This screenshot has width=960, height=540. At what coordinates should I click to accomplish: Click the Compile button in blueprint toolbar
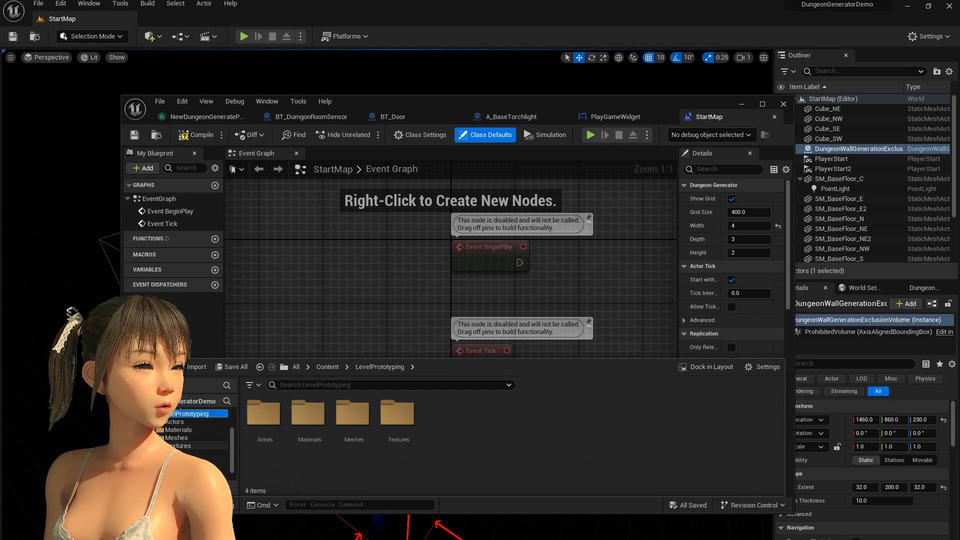pos(196,135)
